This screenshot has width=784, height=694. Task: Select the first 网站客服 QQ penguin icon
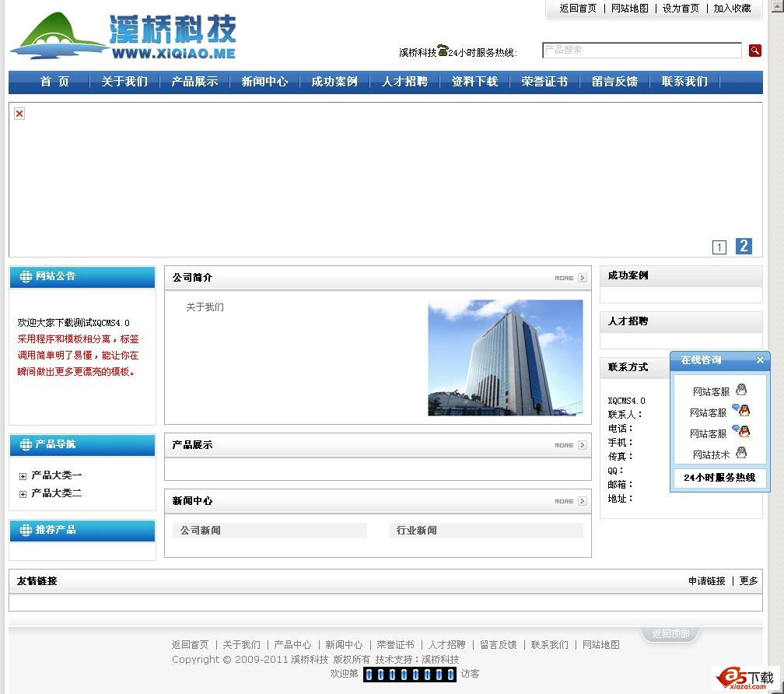tap(741, 391)
